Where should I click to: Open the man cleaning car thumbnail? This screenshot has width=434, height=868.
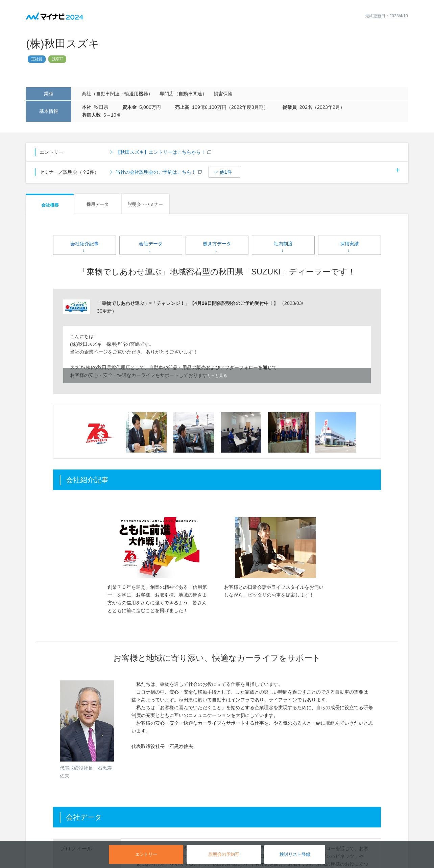[x=194, y=432]
